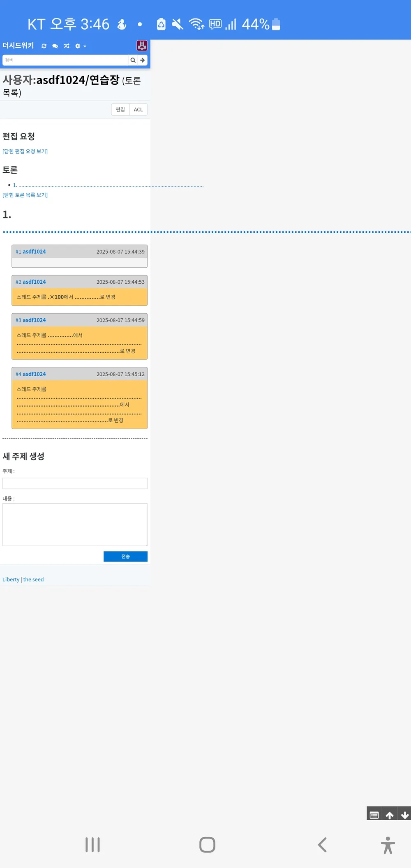
Task: Go to random page via shuffle icon
Action: point(67,46)
